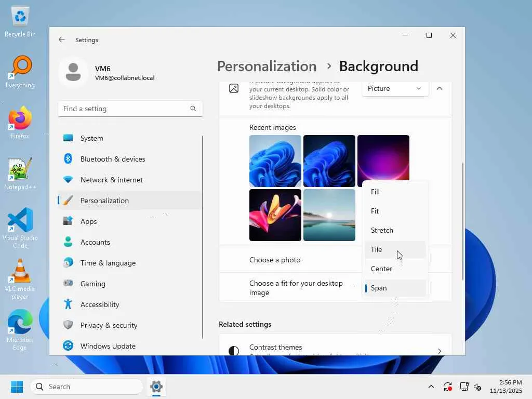Click the Settings content vertical scrollbar
This screenshot has width=532, height=399.
coord(463,221)
